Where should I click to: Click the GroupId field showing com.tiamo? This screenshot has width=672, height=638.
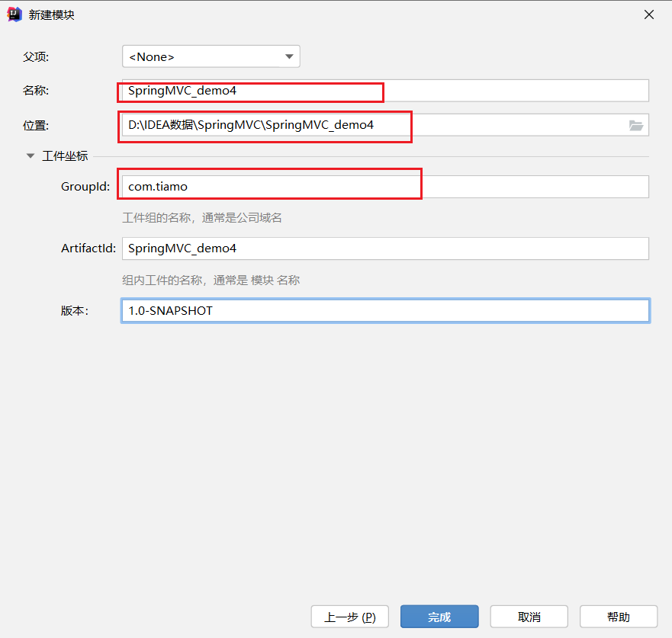point(269,185)
